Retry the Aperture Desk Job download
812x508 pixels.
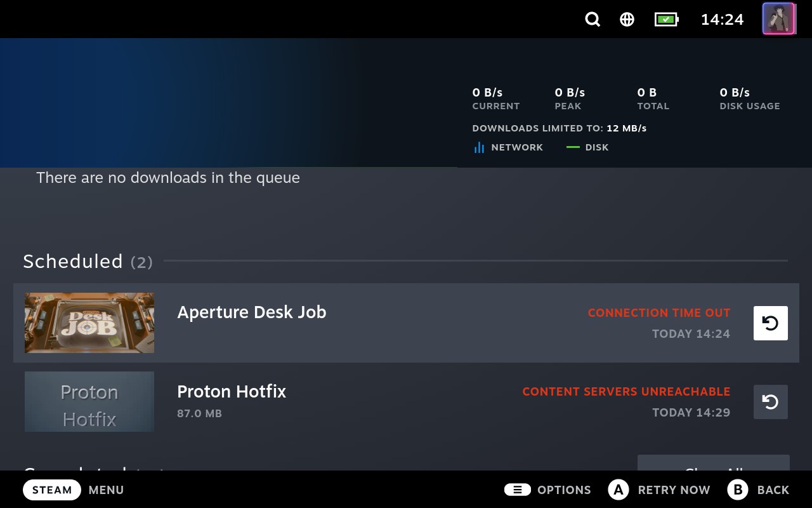pyautogui.click(x=771, y=323)
